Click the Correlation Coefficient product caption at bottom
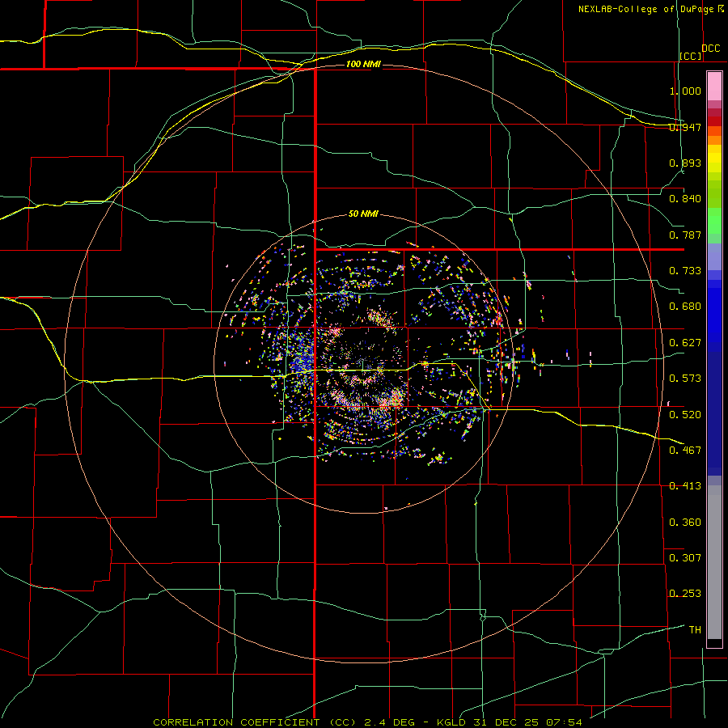This screenshot has width=728, height=728. tap(367, 722)
